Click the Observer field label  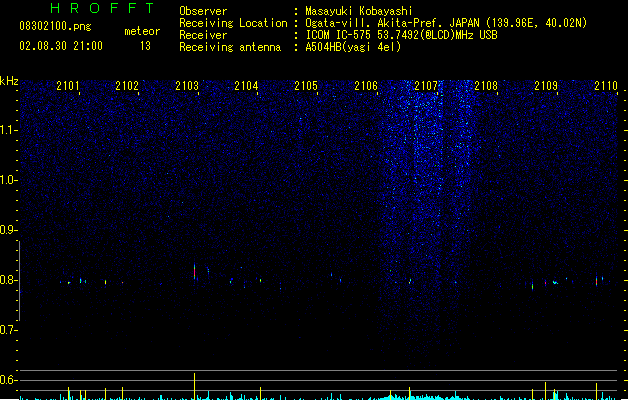tap(203, 11)
